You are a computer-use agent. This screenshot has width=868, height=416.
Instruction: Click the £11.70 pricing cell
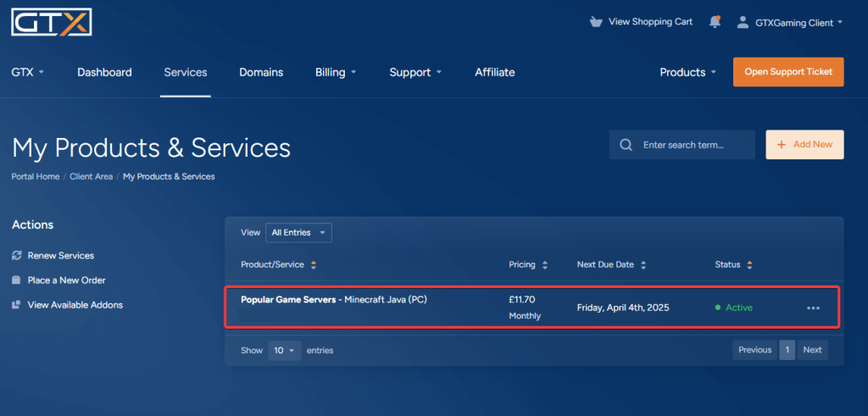tap(521, 299)
